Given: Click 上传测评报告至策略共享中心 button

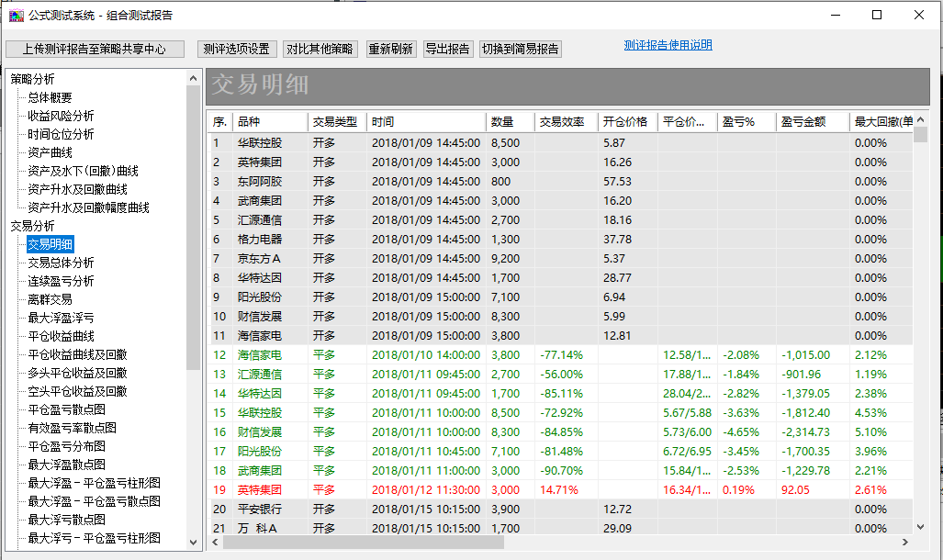Looking at the screenshot, I should [x=95, y=49].
